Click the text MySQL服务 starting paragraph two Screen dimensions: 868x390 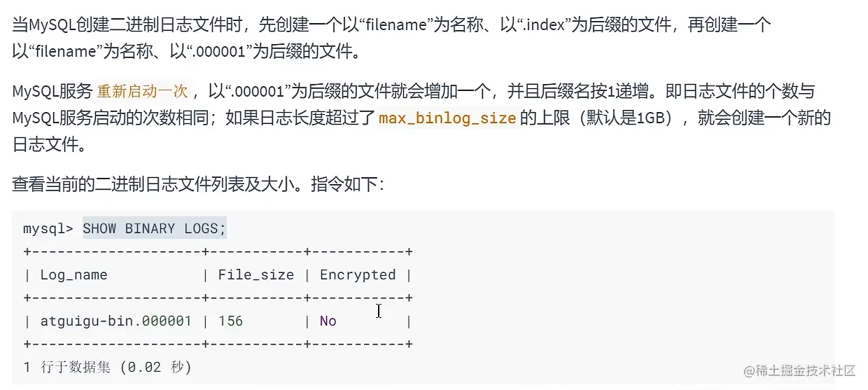52,91
